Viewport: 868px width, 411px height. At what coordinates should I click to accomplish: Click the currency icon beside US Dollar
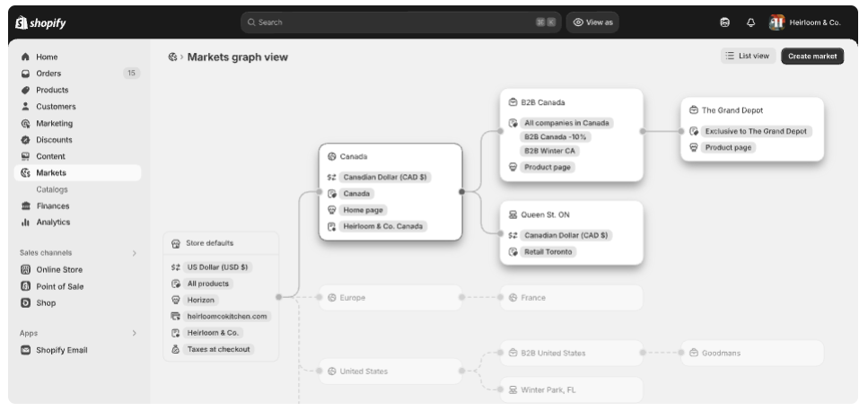tap(175, 267)
